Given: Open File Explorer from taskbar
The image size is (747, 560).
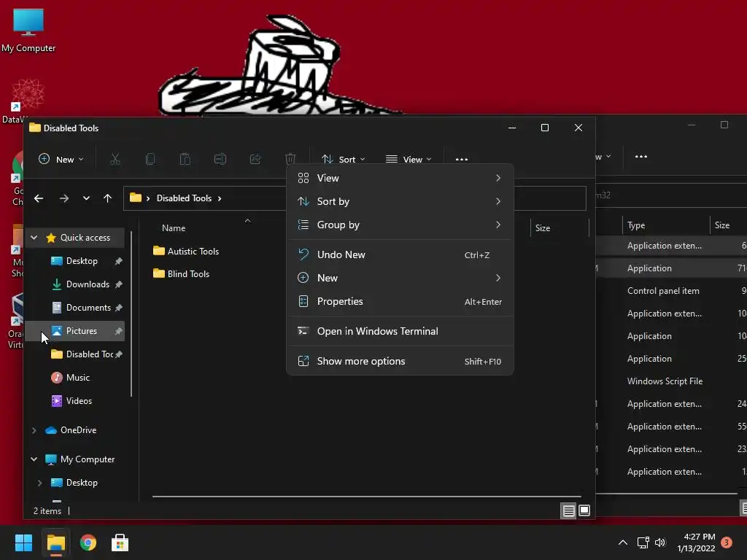Looking at the screenshot, I should (x=55, y=542).
